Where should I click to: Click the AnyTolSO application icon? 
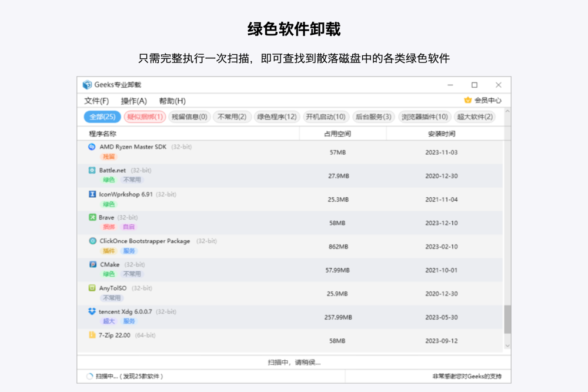point(92,288)
